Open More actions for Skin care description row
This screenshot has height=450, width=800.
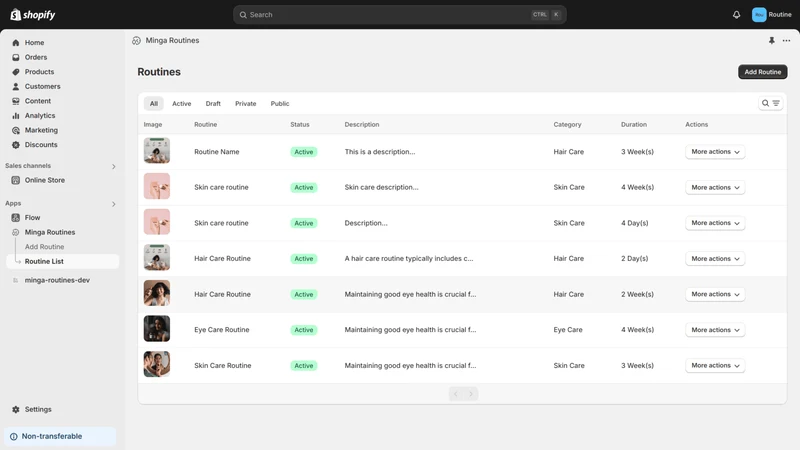pos(715,188)
